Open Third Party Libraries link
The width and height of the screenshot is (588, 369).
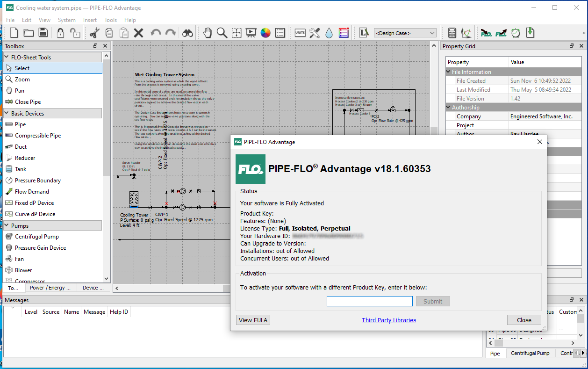click(x=389, y=320)
